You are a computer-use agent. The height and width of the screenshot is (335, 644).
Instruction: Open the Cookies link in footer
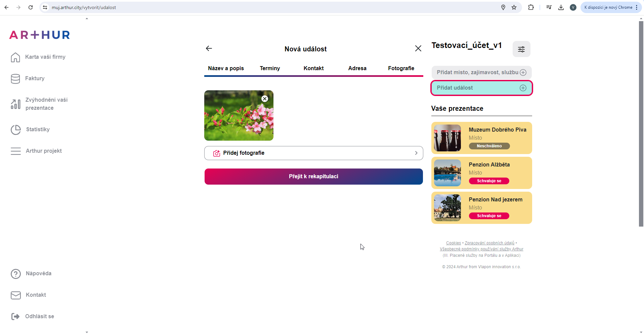(x=453, y=243)
